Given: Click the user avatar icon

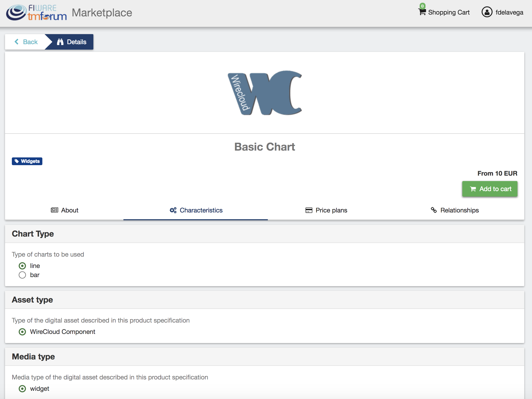Looking at the screenshot, I should pos(487,12).
